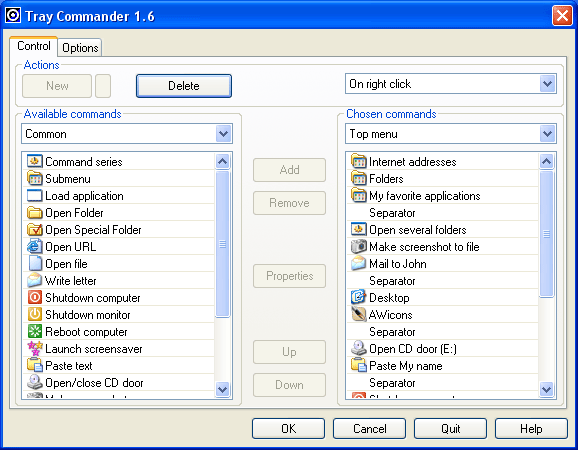Click the Load application window icon
This screenshot has width=578, height=450.
point(35,195)
